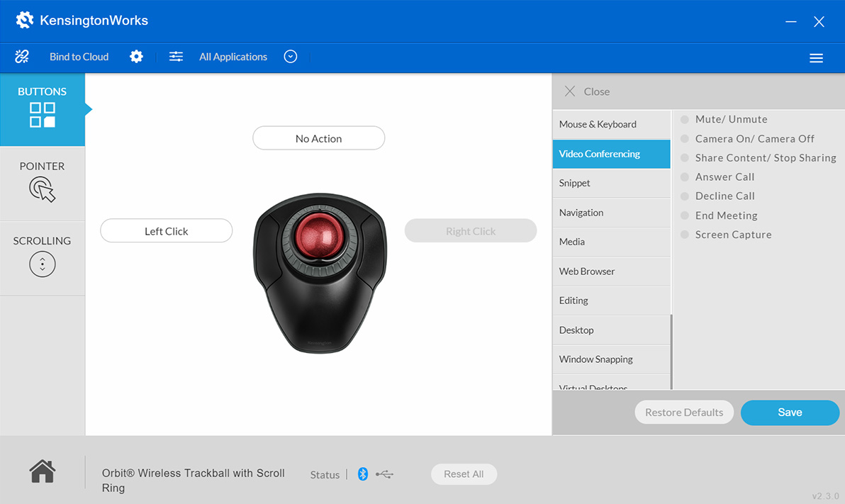The height and width of the screenshot is (504, 845).
Task: Click the Right Click button assignment
Action: point(471,231)
